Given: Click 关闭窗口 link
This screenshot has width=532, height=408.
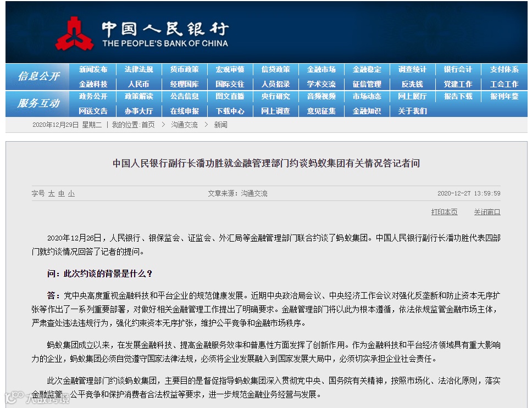Looking at the screenshot, I should 487,212.
